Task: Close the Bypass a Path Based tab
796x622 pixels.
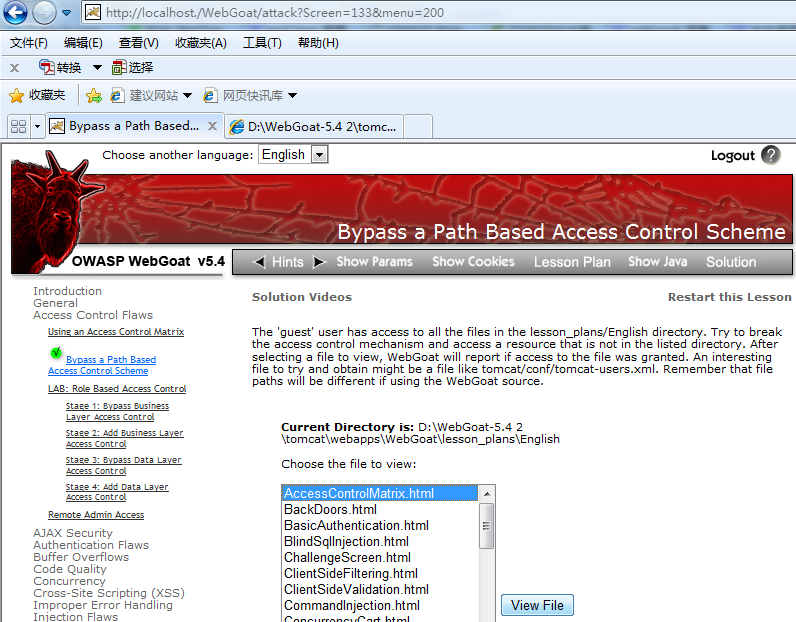Action: 213,126
